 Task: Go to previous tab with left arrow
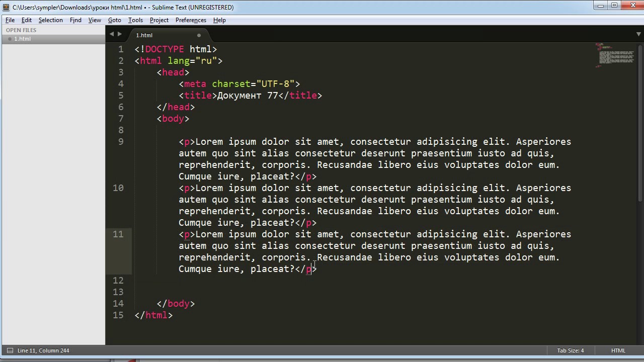point(112,34)
